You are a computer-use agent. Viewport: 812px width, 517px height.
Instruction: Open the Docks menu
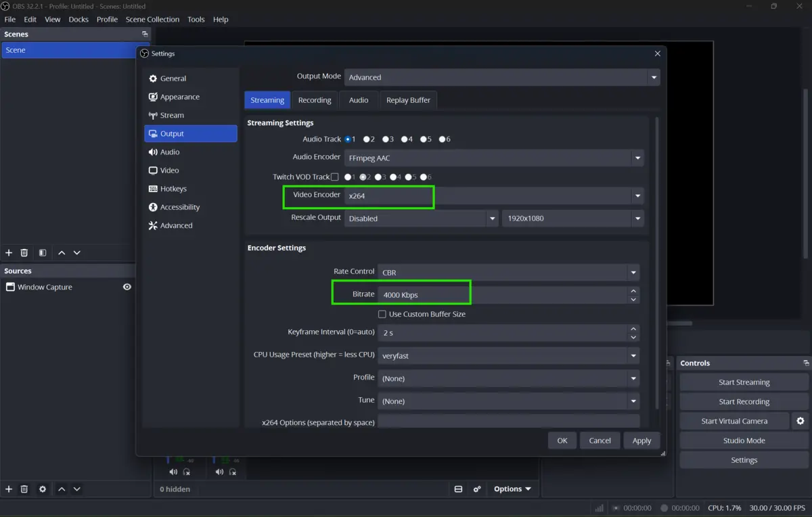[x=78, y=19]
